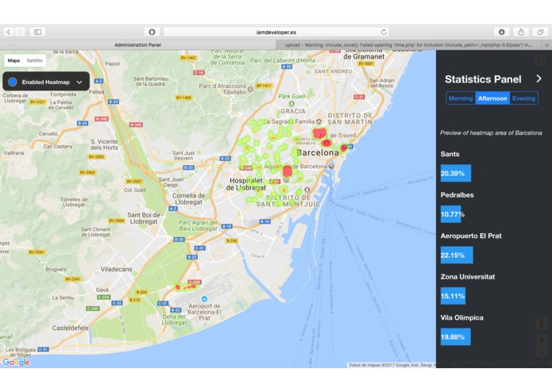
Task: Click the Preview of heatmap area text
Action: 491,133
